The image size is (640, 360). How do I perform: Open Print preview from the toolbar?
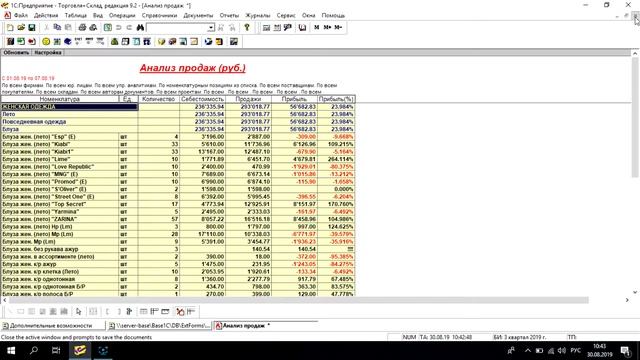point(93,27)
